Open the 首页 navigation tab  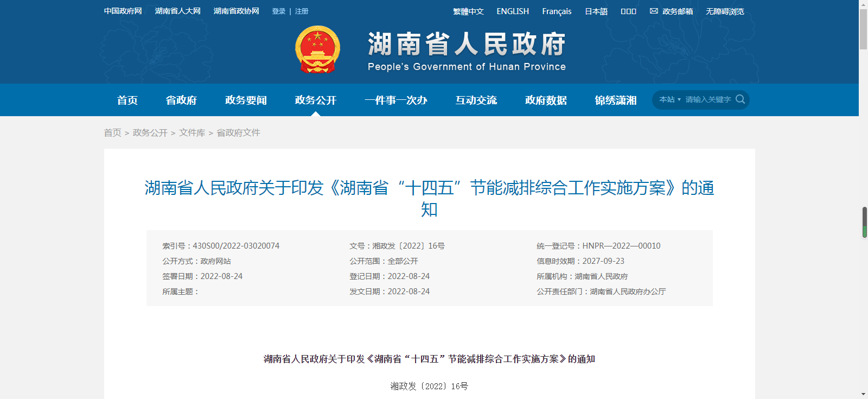click(x=127, y=100)
